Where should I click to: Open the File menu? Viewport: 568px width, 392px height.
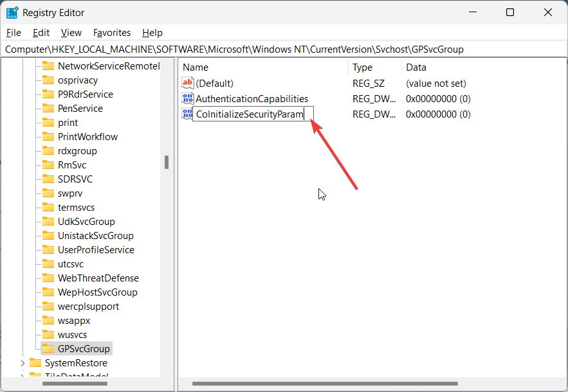tap(14, 33)
